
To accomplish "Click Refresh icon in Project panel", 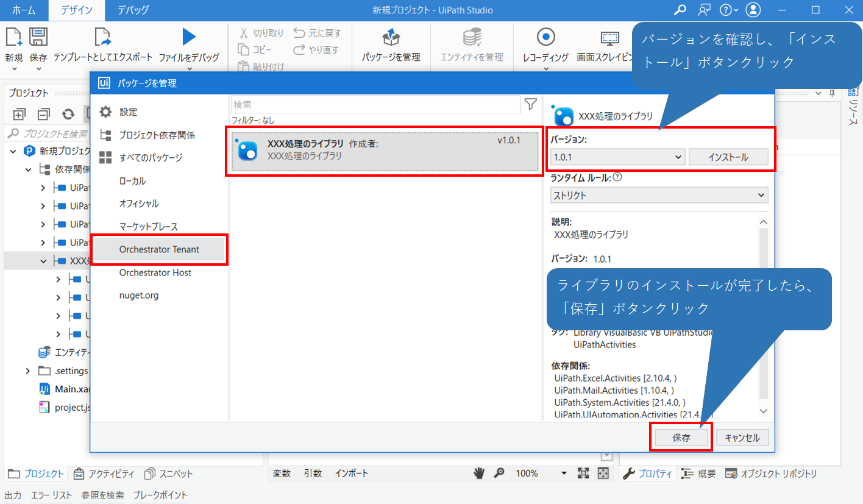I will pyautogui.click(x=68, y=114).
